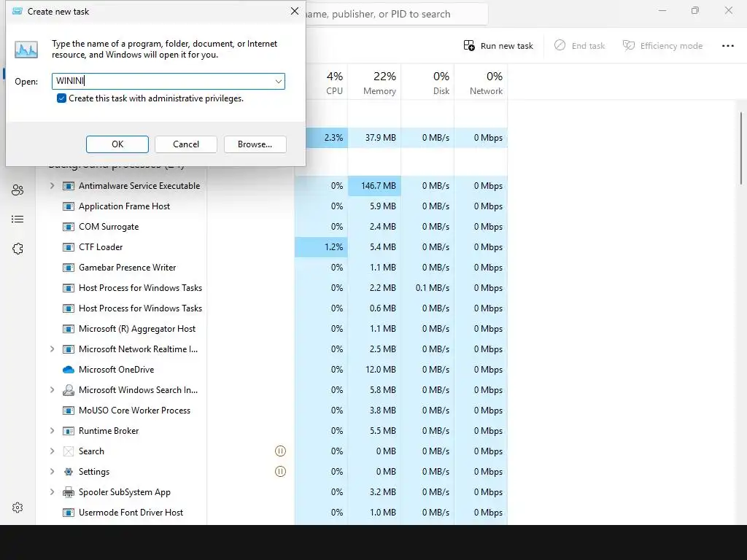Expand Microsoft Windows Search Indexer process
747x560 pixels.
tap(52, 390)
